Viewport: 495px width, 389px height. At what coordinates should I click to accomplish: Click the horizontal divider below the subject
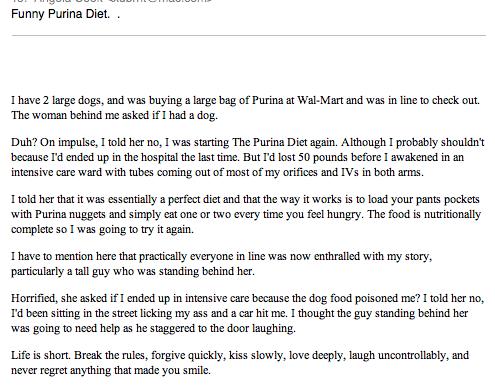pos(248,35)
